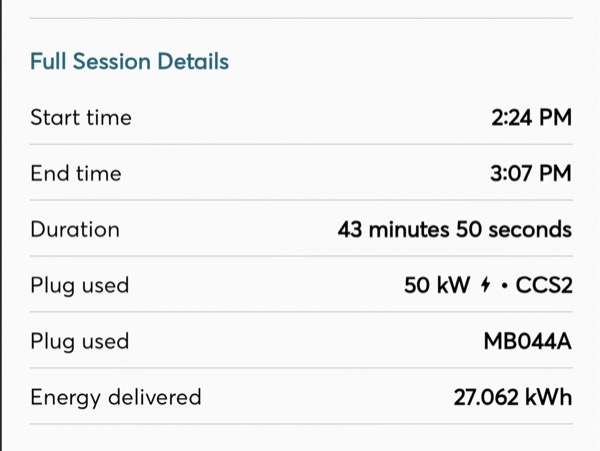Click the divider line below Energy delivered
This screenshot has height=451, width=600.
pyautogui.click(x=301, y=423)
